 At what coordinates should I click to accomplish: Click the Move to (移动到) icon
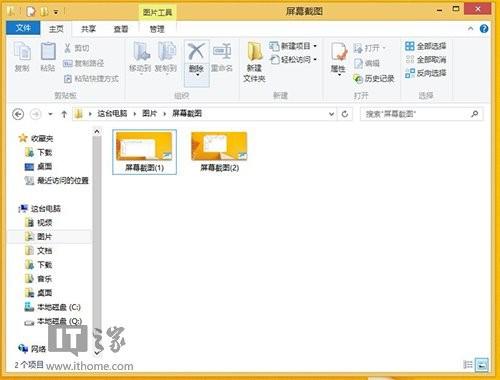click(x=141, y=52)
